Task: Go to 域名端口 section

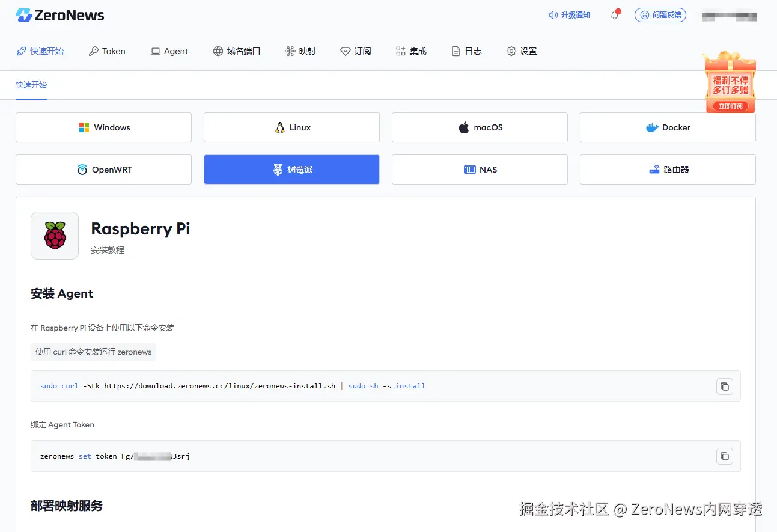Action: point(237,51)
